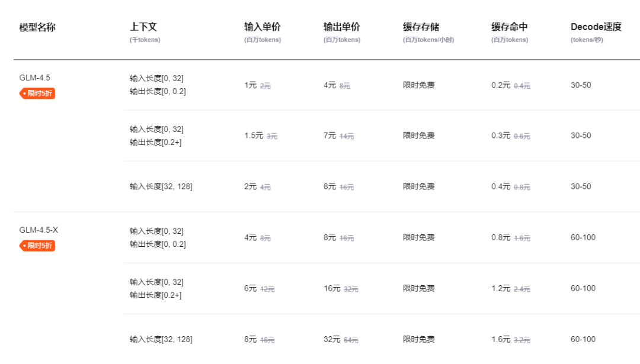Select the 1.2元 cache hit price

(x=501, y=288)
